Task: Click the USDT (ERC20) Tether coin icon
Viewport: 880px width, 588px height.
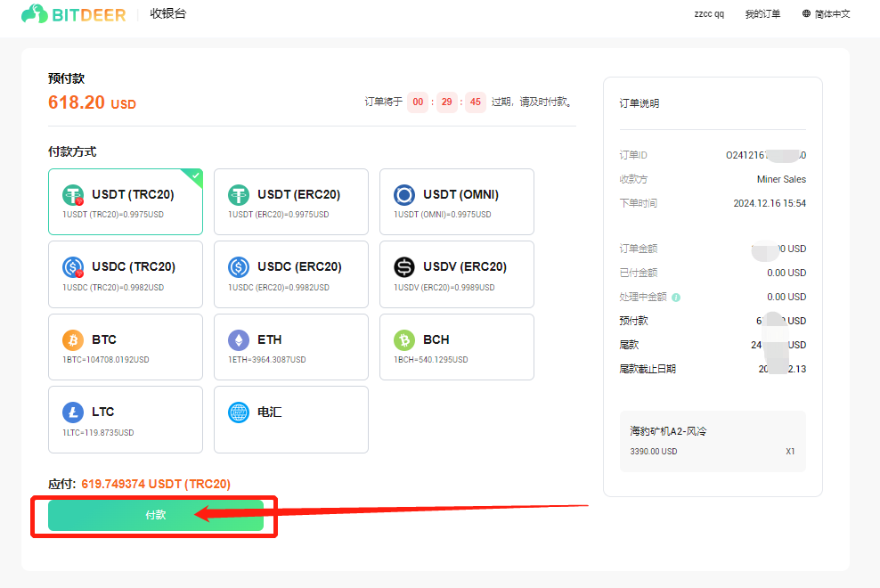Action: point(239,195)
